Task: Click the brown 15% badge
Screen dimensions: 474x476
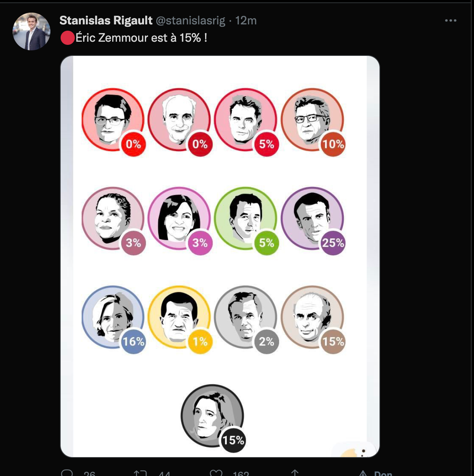Action: tap(333, 341)
